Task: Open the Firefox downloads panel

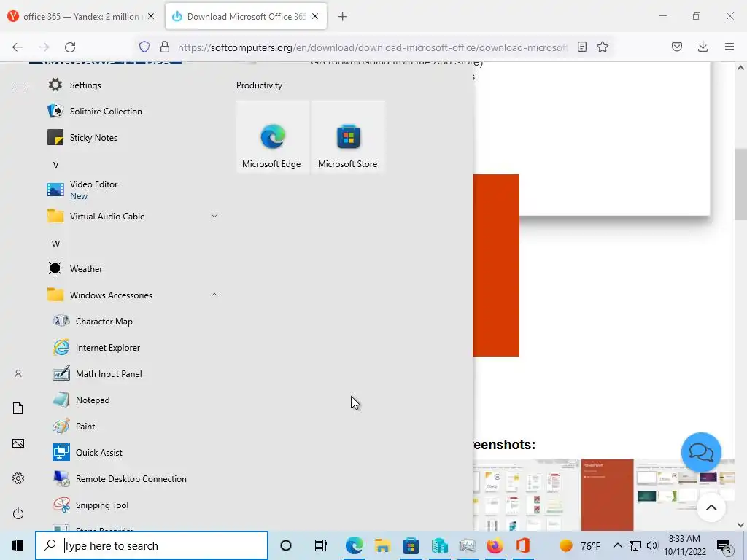Action: (x=703, y=47)
